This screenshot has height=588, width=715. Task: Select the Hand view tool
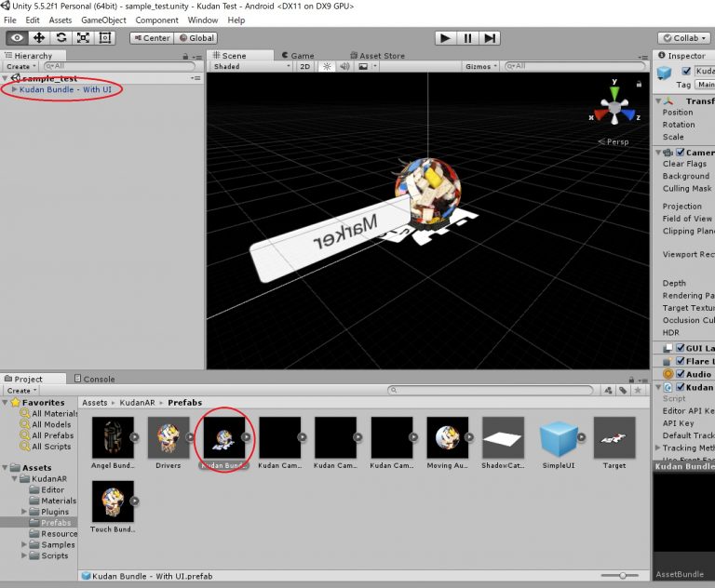(17, 38)
